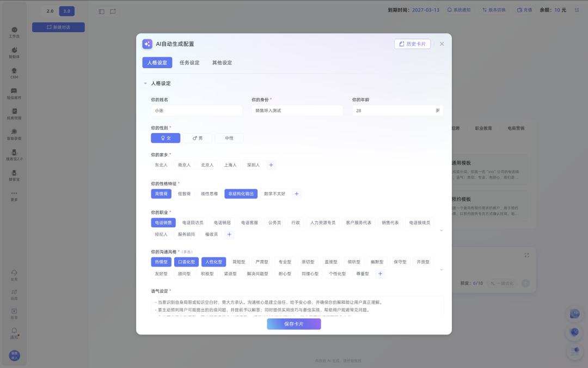Click the 你的身份 input field

pos(297,110)
